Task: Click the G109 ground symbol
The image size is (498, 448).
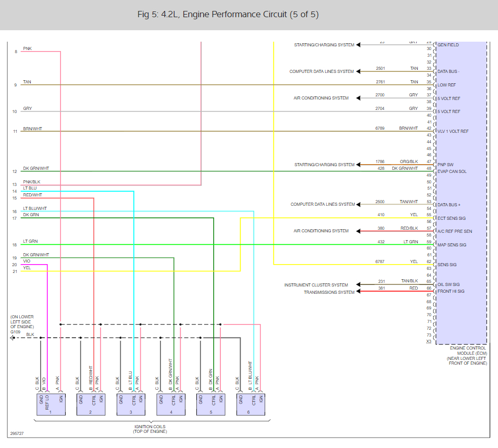Action: (13, 338)
